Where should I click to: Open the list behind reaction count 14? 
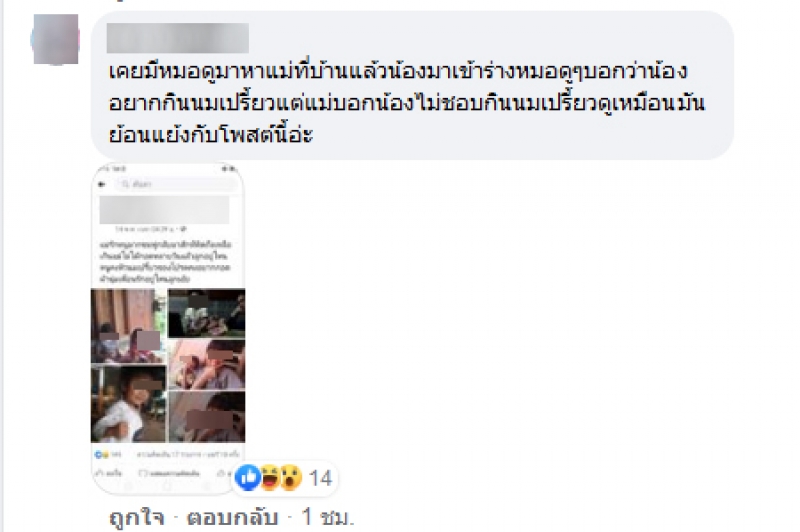point(320,478)
